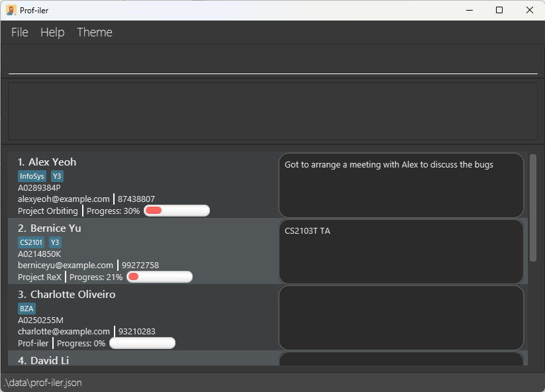Viewport: 545px width, 392px height.
Task: Click the Y3 tag on Alex Yeoh
Action: click(x=57, y=176)
